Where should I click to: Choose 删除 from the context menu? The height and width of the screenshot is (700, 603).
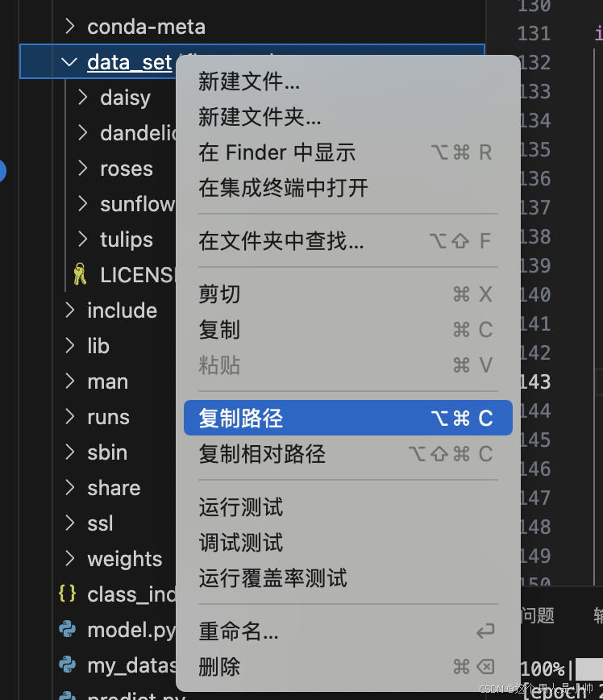[219, 667]
